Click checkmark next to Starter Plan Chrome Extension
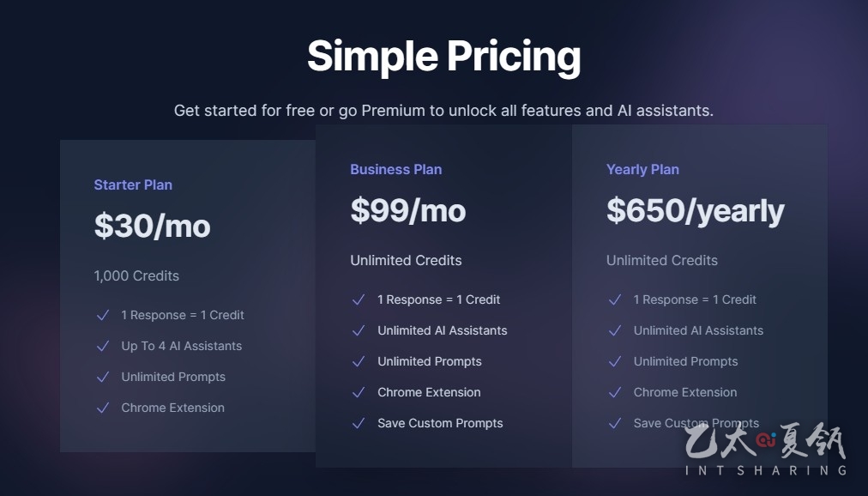868x496 pixels. 103,408
